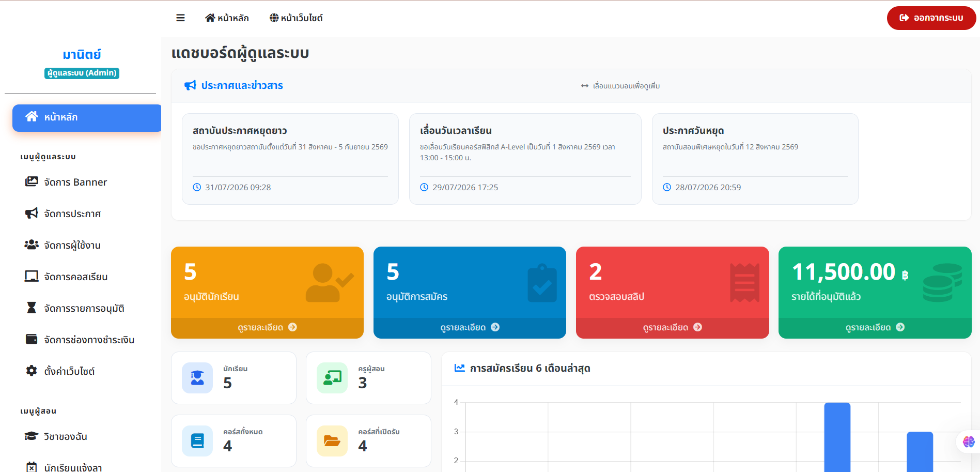Screen dimensions: 980x472
Task: View details for รายได้ที่อนุมัติแล้ว card
Action: [x=875, y=328]
